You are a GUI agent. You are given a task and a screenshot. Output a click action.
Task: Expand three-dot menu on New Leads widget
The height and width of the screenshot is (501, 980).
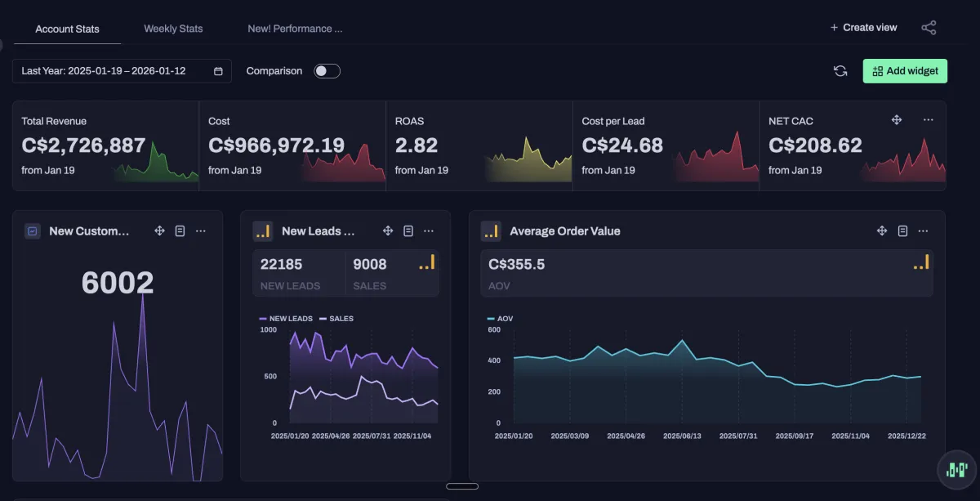pos(429,231)
